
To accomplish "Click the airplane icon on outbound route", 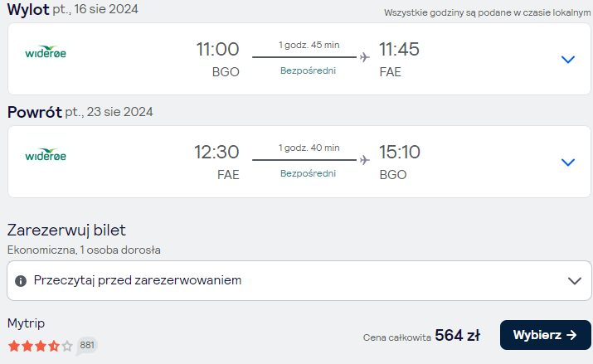I will (365, 57).
